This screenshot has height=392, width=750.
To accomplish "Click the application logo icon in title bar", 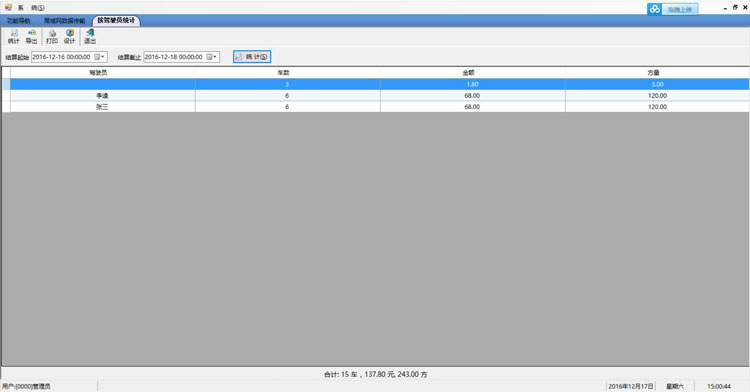I will (8, 7).
